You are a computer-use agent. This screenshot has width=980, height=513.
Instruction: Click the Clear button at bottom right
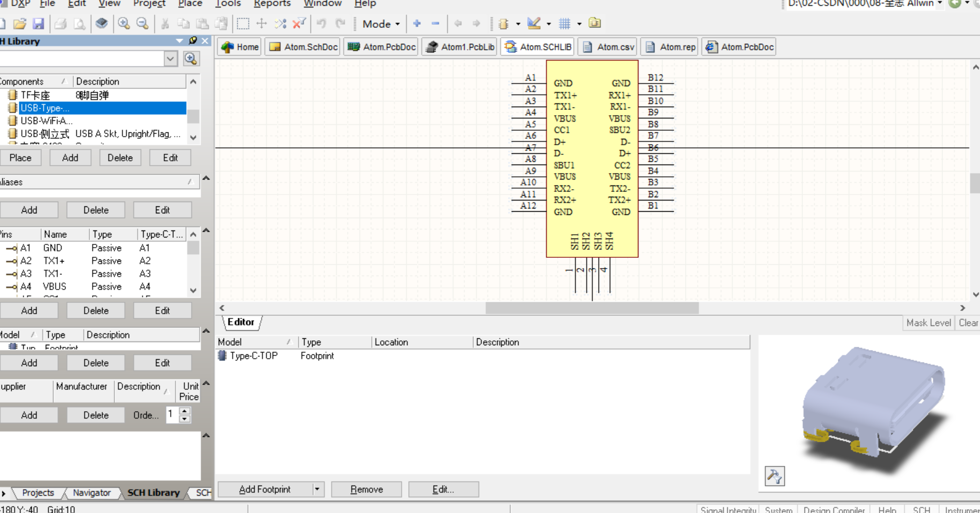968,323
